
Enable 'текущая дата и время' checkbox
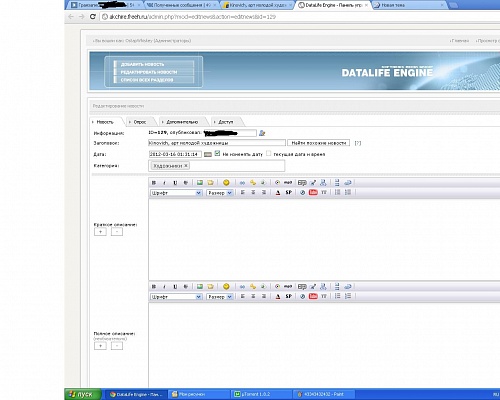click(x=269, y=154)
